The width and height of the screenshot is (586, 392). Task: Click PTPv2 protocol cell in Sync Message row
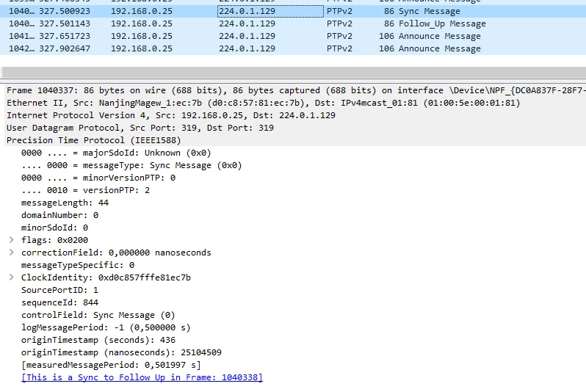[339, 11]
